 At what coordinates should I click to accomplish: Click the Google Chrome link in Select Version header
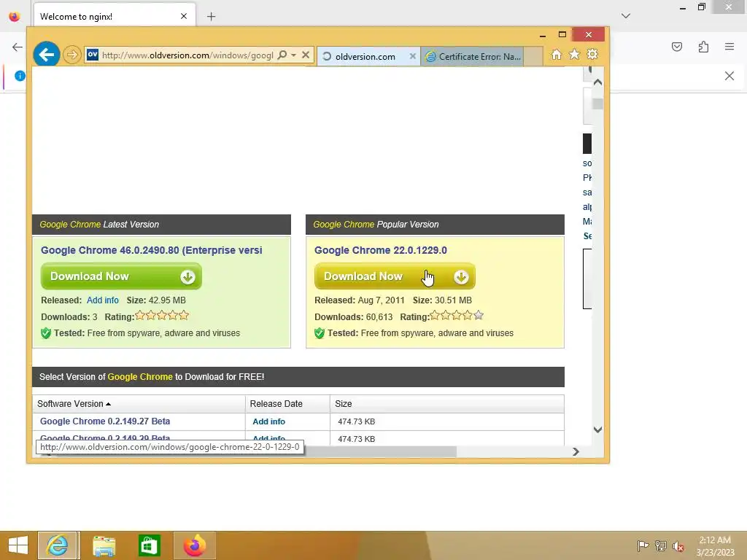140,377
